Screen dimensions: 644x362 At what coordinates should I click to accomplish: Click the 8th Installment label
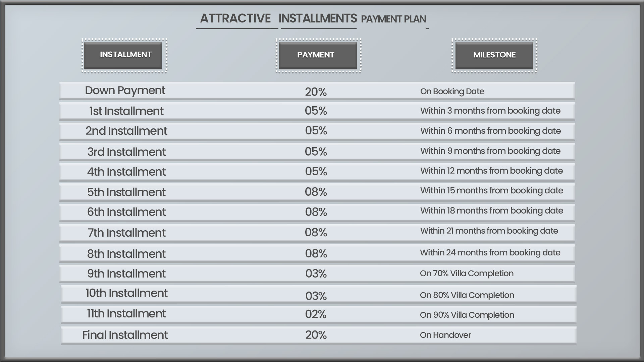pos(126,254)
